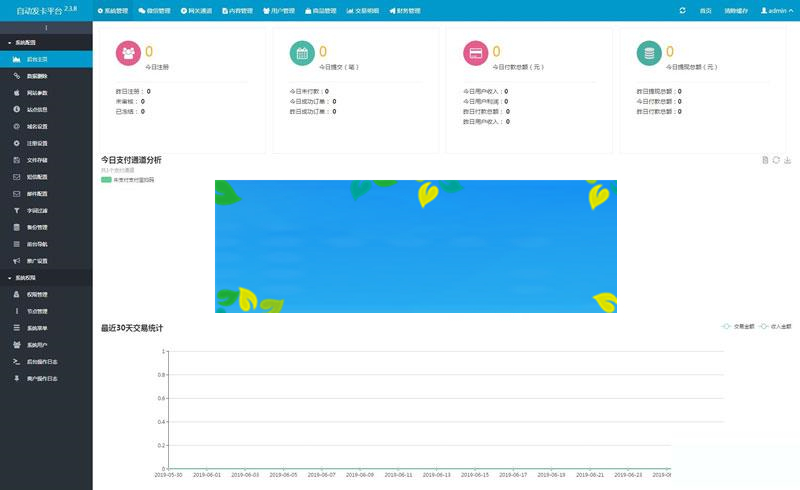The height and width of the screenshot is (490, 800).
Task: Click the teal coins withdrawal icon
Action: [x=650, y=54]
